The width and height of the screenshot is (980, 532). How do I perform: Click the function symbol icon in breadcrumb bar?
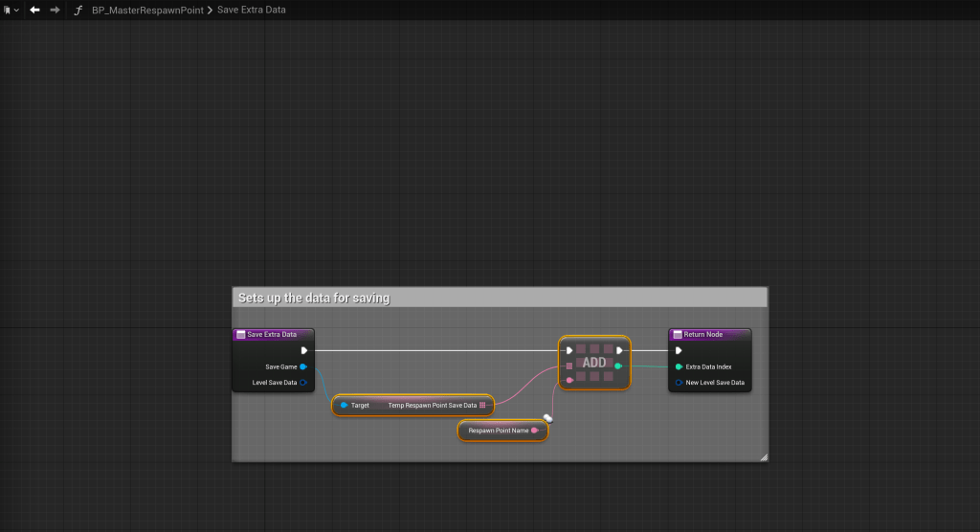click(x=78, y=10)
